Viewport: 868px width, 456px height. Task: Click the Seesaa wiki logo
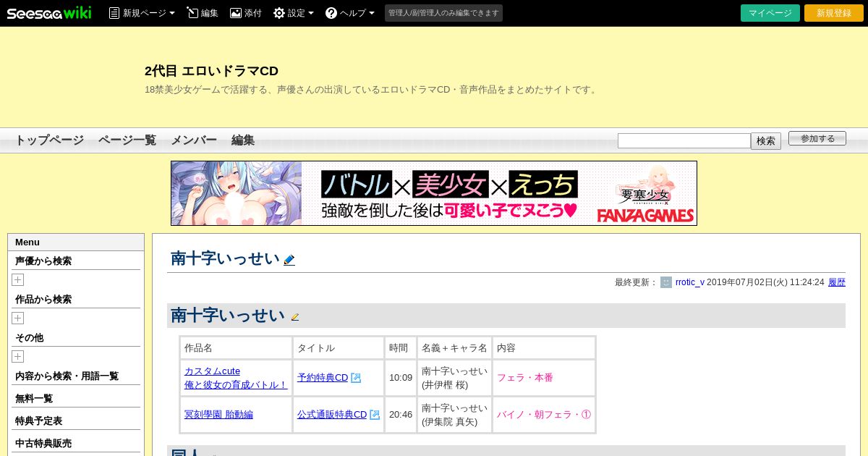[x=49, y=13]
